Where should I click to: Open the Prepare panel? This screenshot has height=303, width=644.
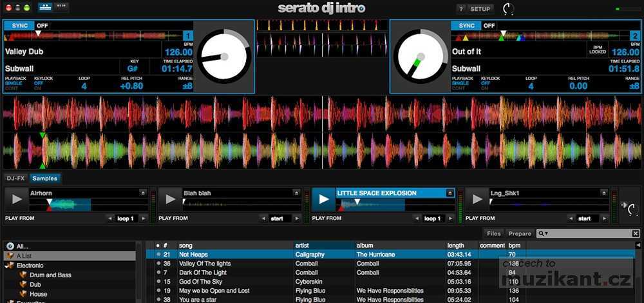pyautogui.click(x=520, y=233)
